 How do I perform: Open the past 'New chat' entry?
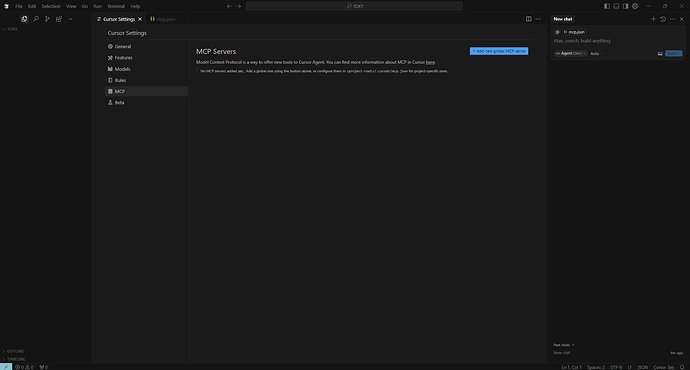(618, 353)
